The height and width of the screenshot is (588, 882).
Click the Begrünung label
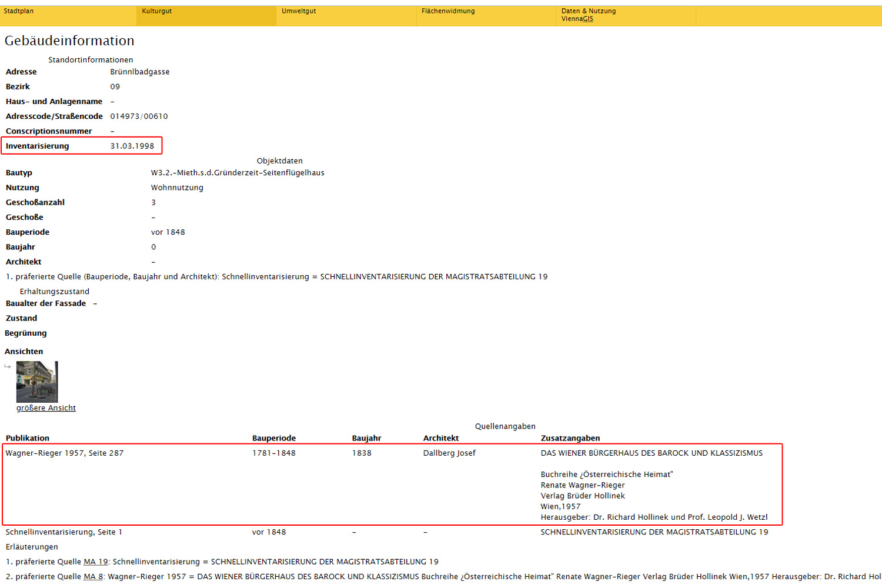(x=26, y=333)
